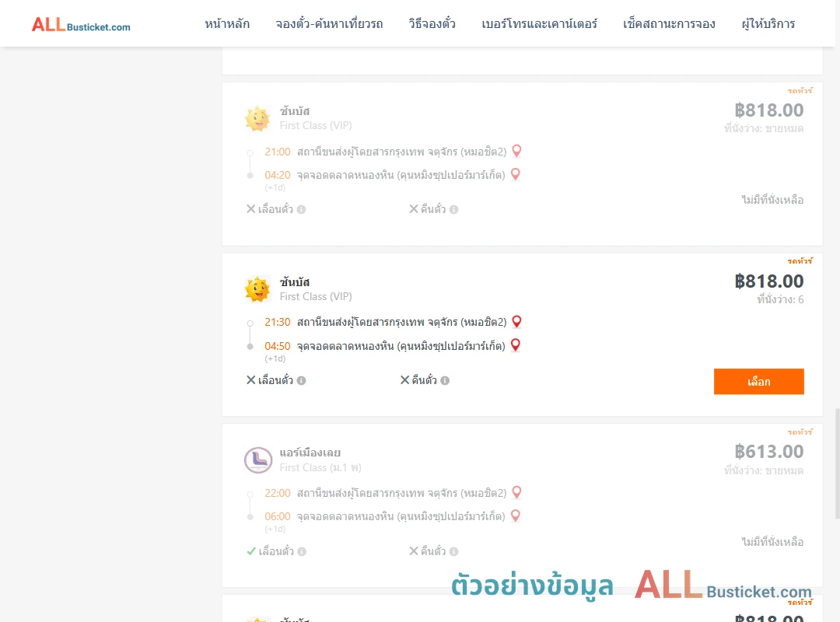Click ไม่มีที่นั่งเหลือ text on 22:00 trip

[772, 542]
